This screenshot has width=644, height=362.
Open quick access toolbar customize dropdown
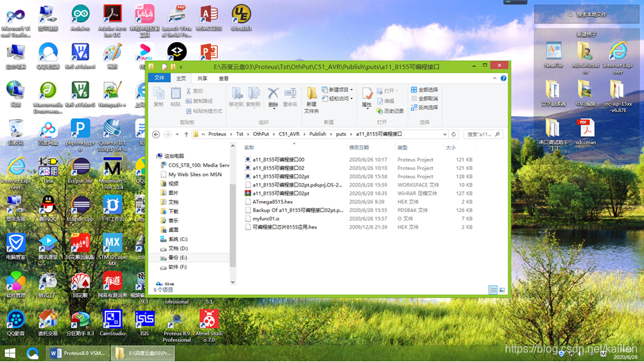pos(181,66)
